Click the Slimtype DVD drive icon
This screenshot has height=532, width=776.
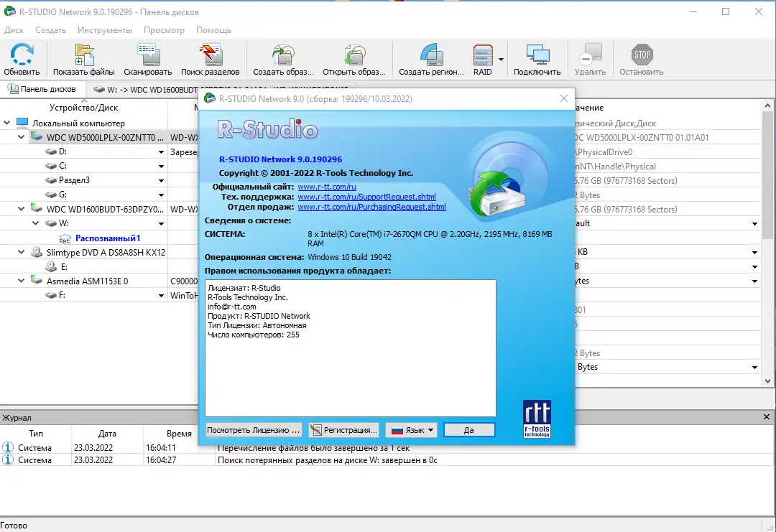click(x=37, y=252)
